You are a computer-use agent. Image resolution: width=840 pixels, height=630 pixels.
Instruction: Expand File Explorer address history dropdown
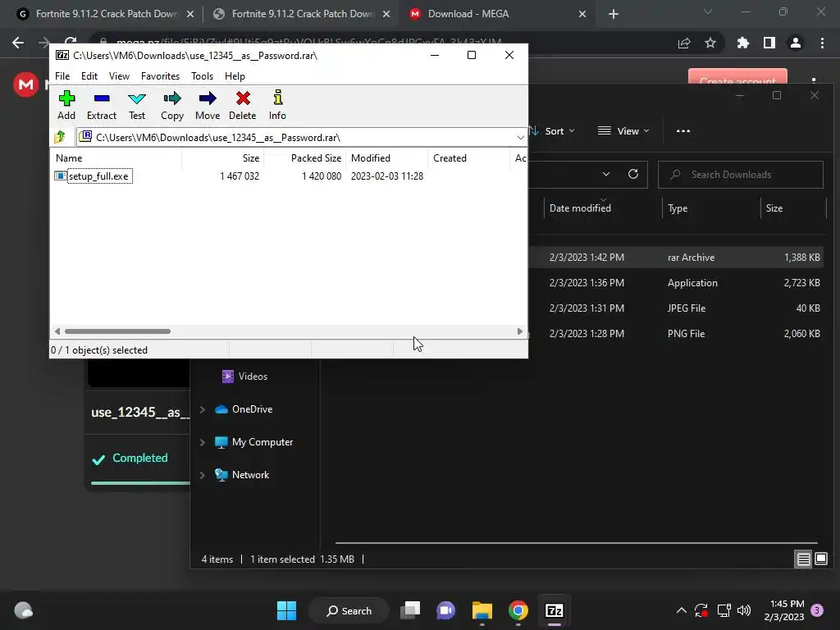click(x=606, y=174)
